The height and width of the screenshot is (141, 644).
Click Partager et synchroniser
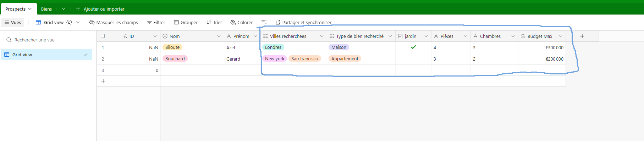(x=304, y=22)
